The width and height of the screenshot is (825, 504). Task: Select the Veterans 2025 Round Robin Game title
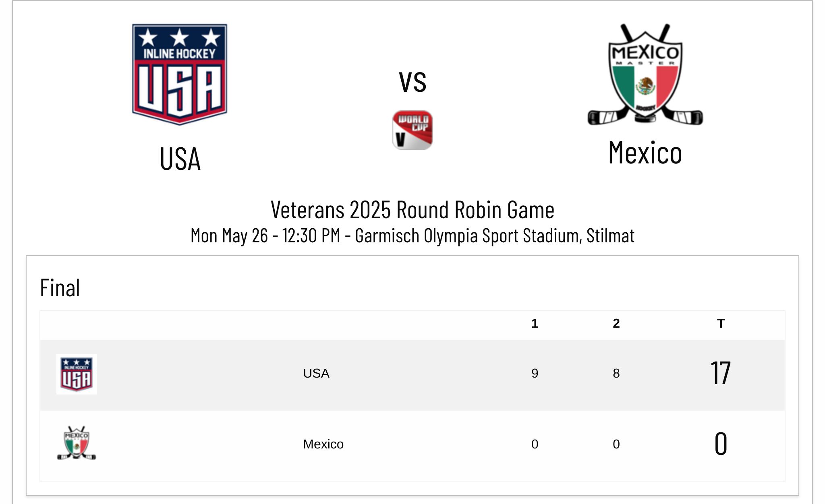pos(412,209)
